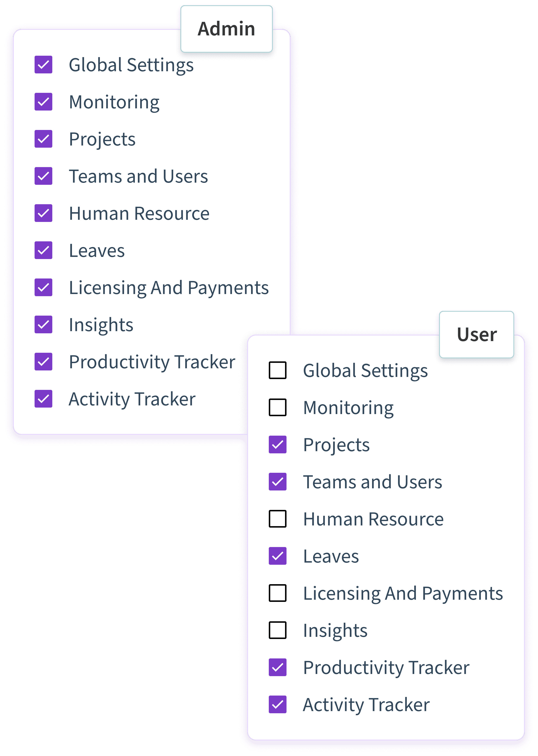Toggle Admin Teams and Users checkbox
Screen dimensions: 538x756
tap(43, 176)
